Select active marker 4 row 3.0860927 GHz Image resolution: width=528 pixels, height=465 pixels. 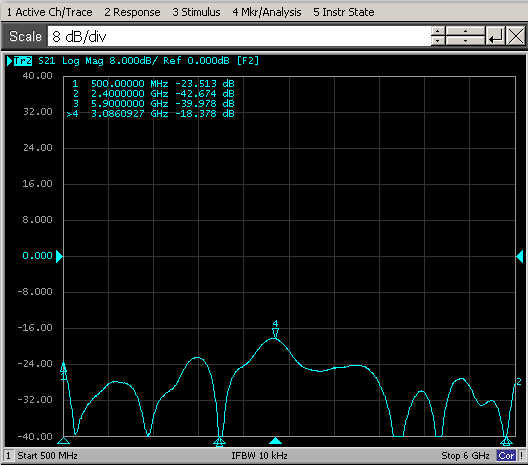(151, 114)
